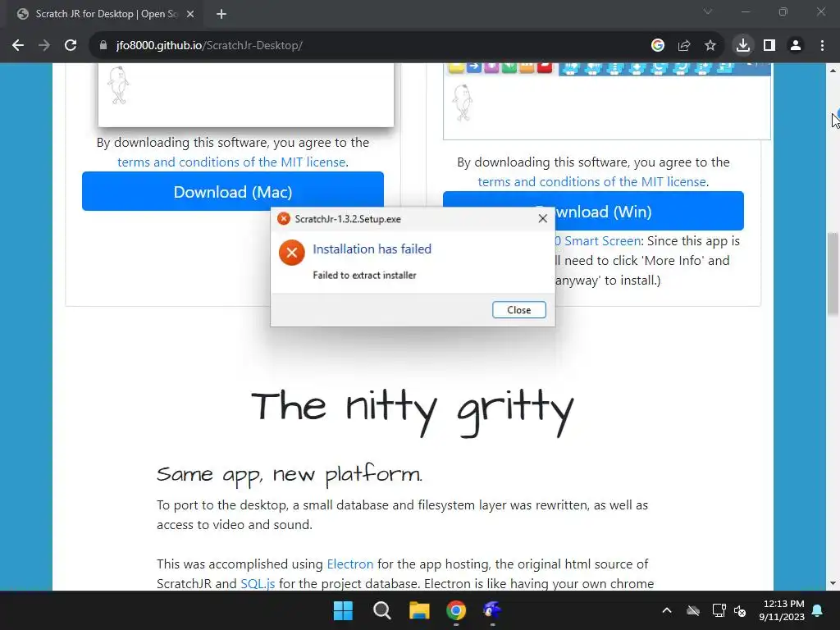Open the Electron link
Screen dimensions: 840x630
coord(349,564)
